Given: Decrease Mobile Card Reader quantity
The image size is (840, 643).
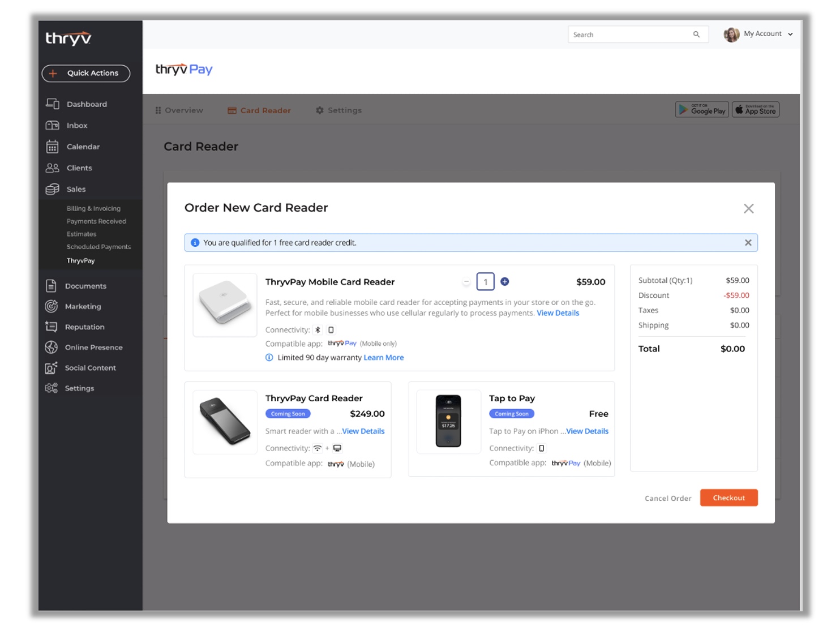Looking at the screenshot, I should pos(466,282).
